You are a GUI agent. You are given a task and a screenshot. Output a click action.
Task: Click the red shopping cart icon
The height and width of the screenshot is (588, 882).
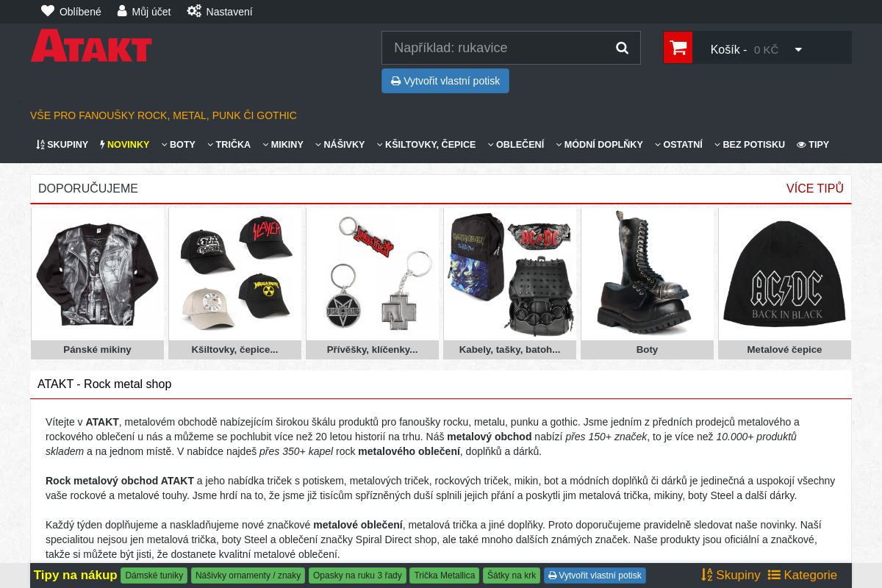tap(678, 48)
